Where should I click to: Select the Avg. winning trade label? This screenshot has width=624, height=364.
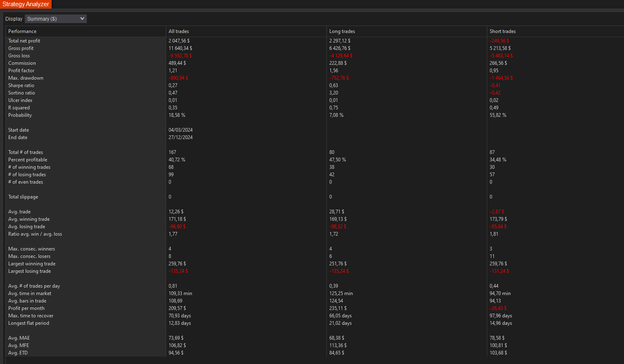[x=29, y=219]
